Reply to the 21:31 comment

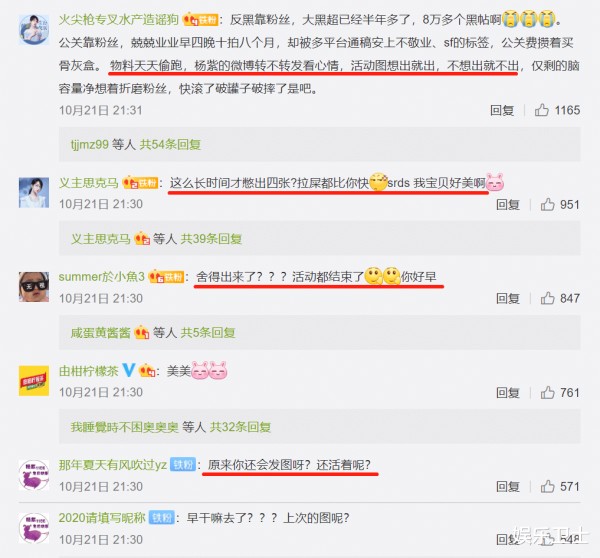coord(502,111)
